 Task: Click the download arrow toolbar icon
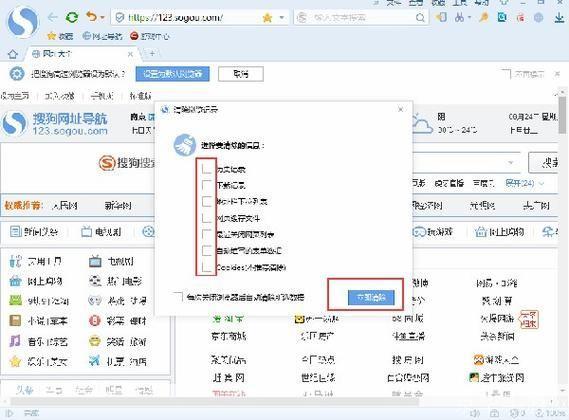pyautogui.click(x=559, y=17)
